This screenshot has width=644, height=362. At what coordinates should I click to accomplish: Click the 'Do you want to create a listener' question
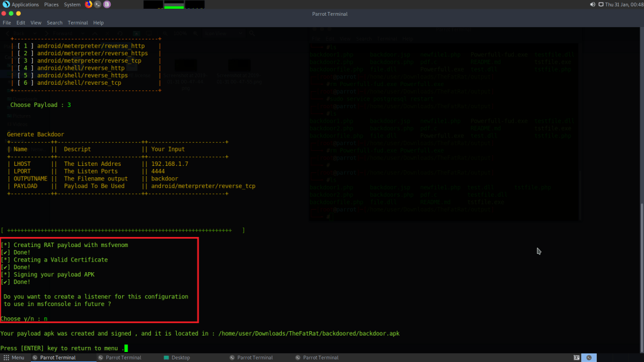(96, 300)
